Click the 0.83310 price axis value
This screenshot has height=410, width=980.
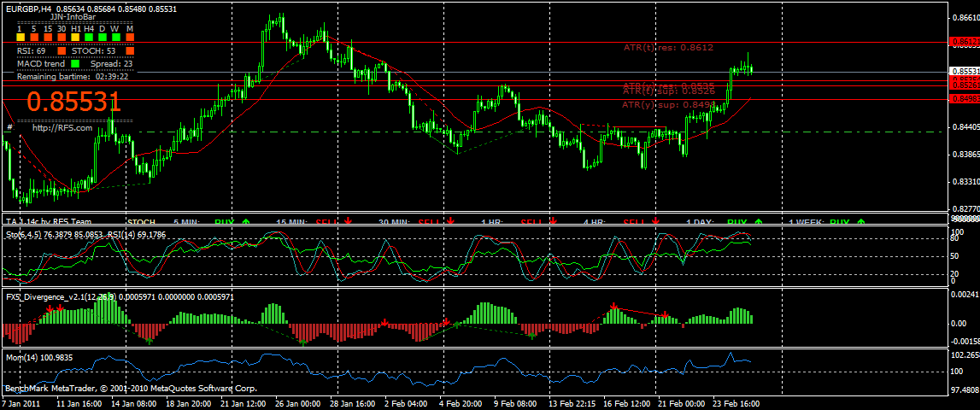tap(965, 181)
